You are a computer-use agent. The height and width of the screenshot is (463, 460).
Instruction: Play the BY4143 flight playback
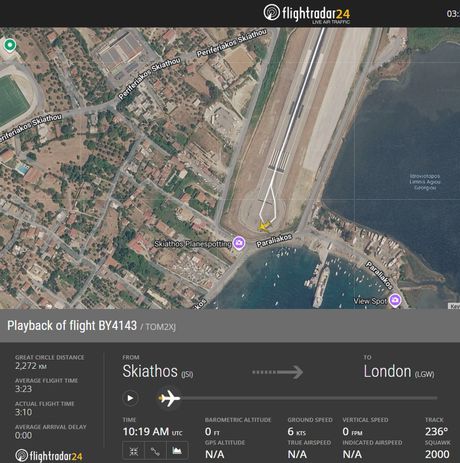coord(130,398)
